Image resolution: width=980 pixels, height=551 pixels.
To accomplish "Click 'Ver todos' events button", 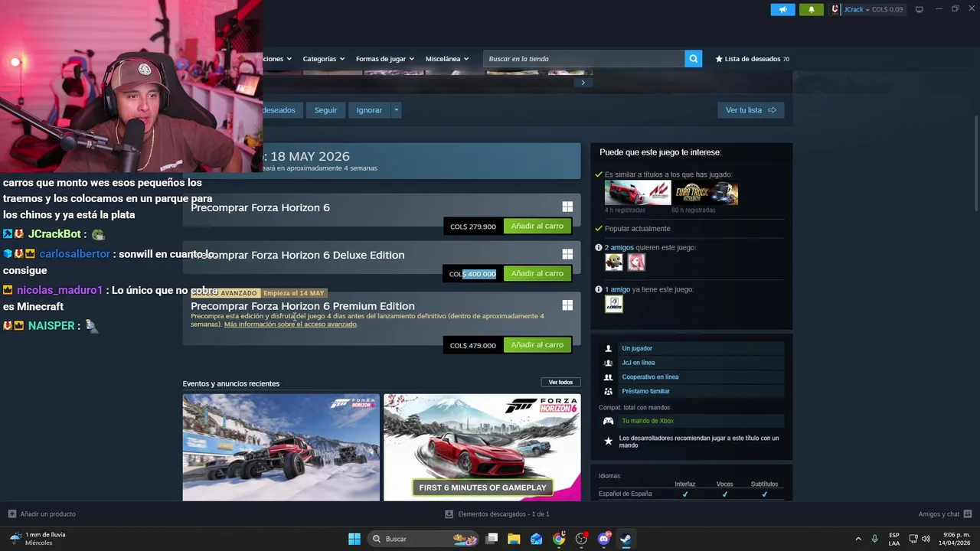I will (560, 382).
